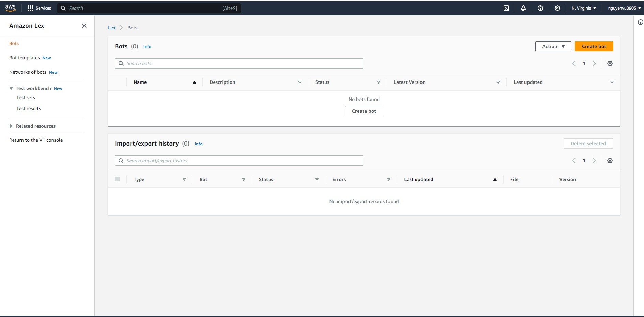Image resolution: width=644 pixels, height=317 pixels.
Task: Open CloudShell from the top navigation bar
Action: point(506,8)
